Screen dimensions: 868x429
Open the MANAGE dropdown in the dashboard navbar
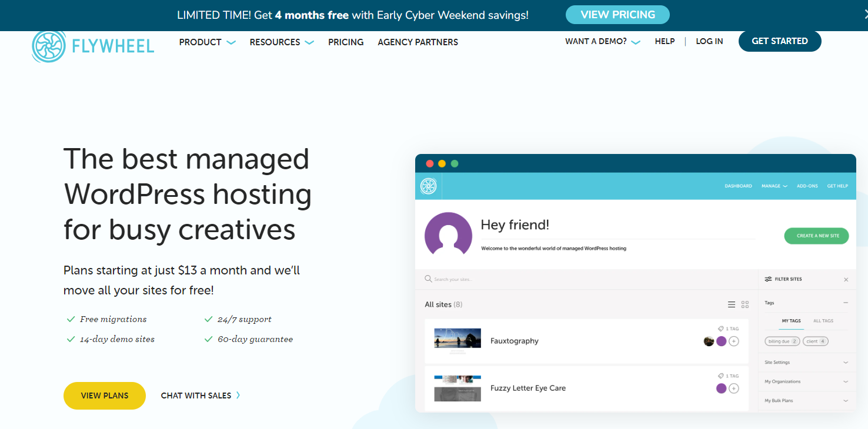[774, 186]
